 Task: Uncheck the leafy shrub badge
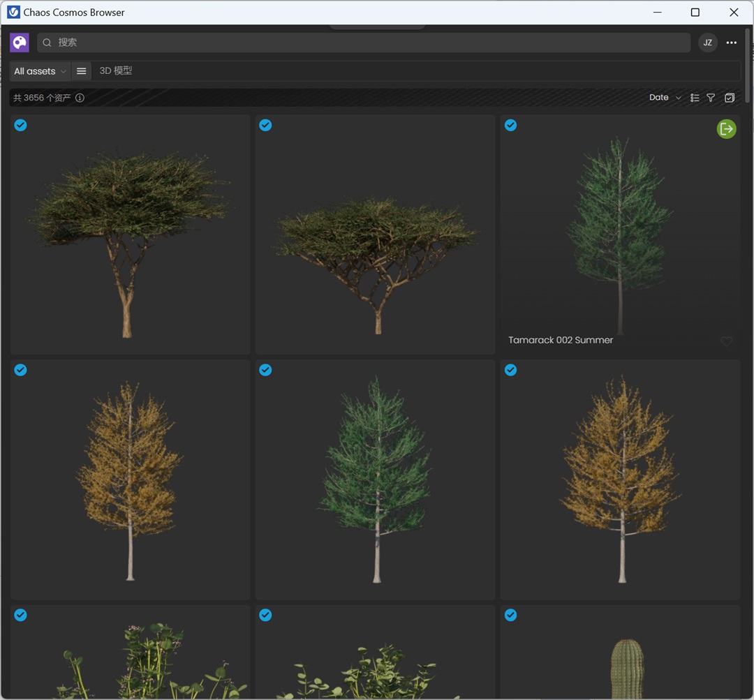265,615
